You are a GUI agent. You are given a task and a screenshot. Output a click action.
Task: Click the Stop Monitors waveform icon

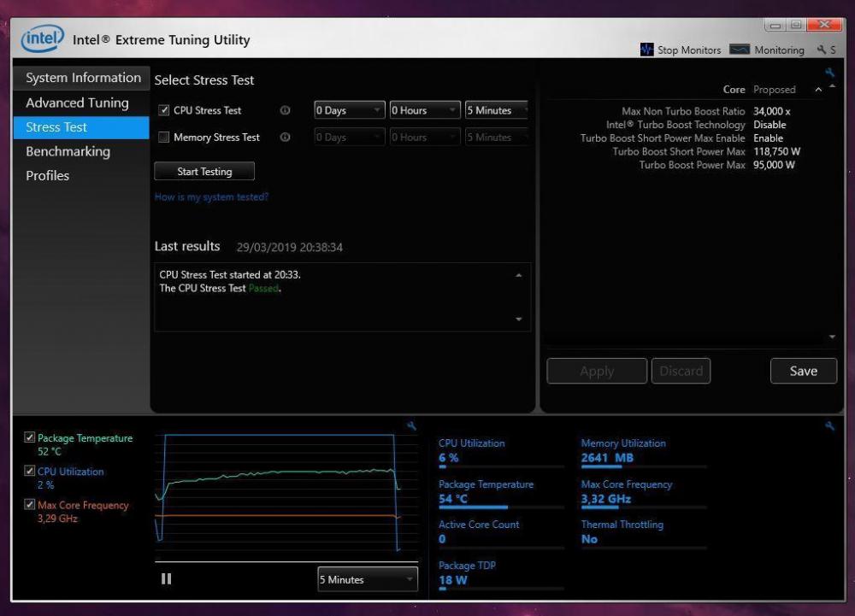click(x=646, y=50)
